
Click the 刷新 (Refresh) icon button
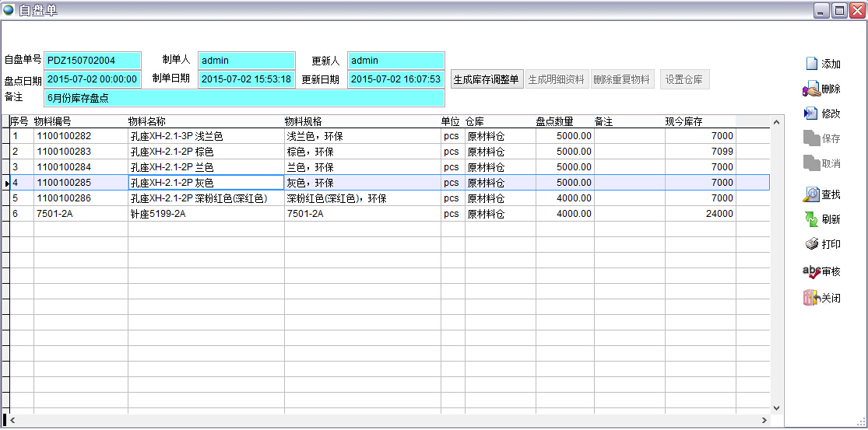[x=822, y=219]
